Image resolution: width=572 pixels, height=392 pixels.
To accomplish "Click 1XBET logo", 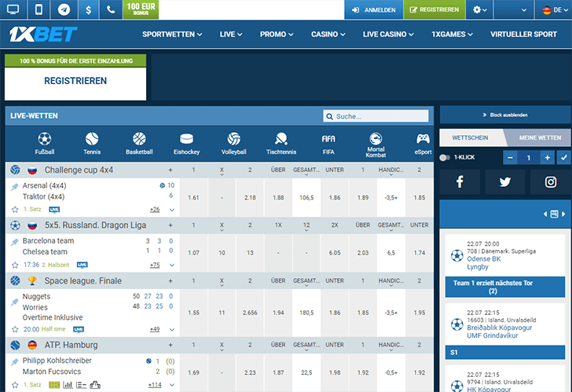I will point(43,35).
